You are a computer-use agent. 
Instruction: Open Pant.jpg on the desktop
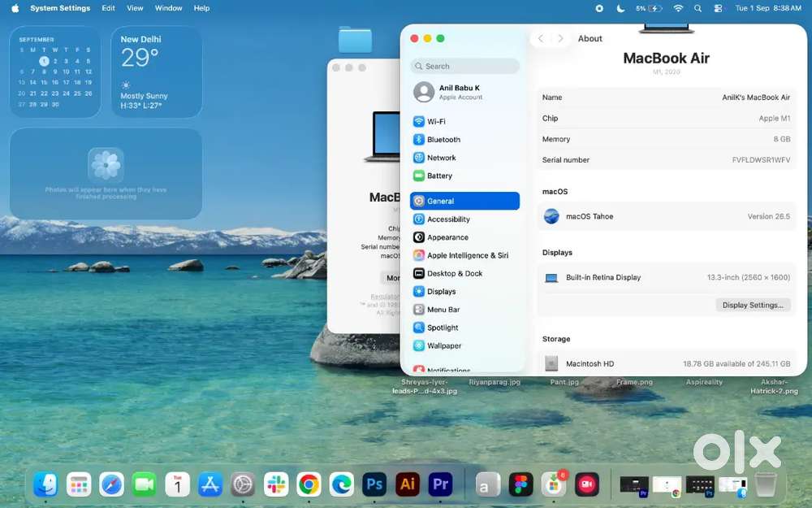click(x=564, y=382)
